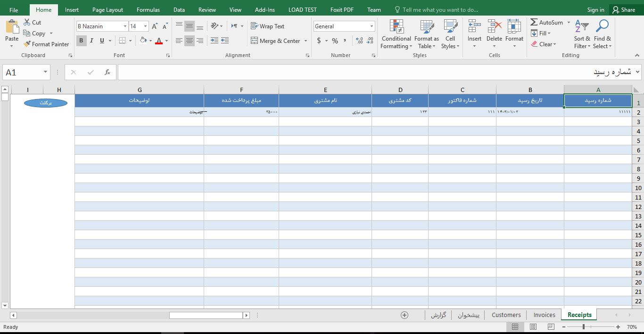The height and width of the screenshot is (334, 644).
Task: Click the Font Color red A
Action: tap(159, 41)
